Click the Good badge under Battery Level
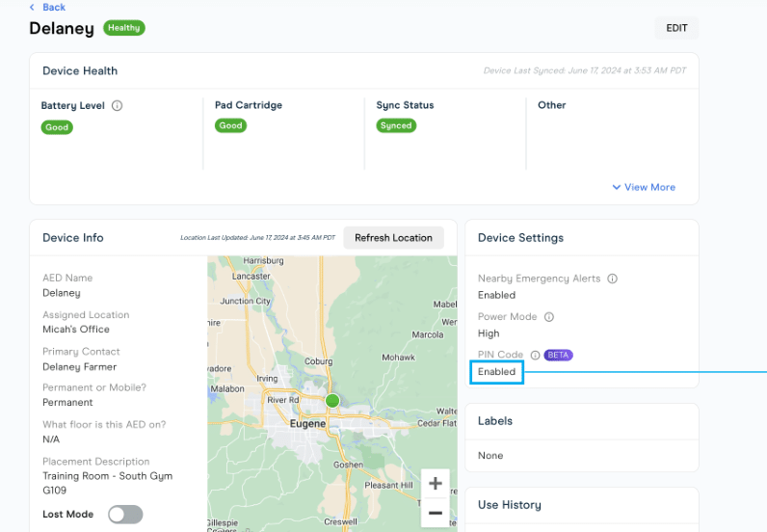767x532 pixels. click(x=57, y=127)
